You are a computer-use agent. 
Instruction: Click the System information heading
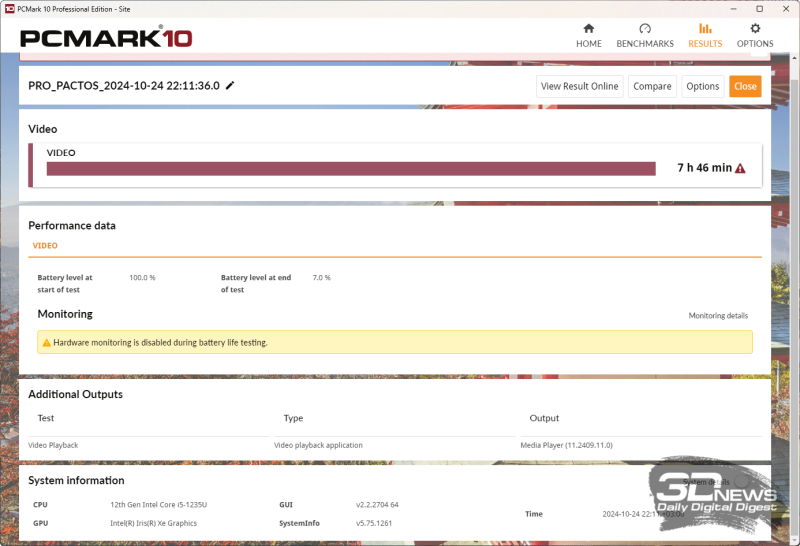coord(76,481)
